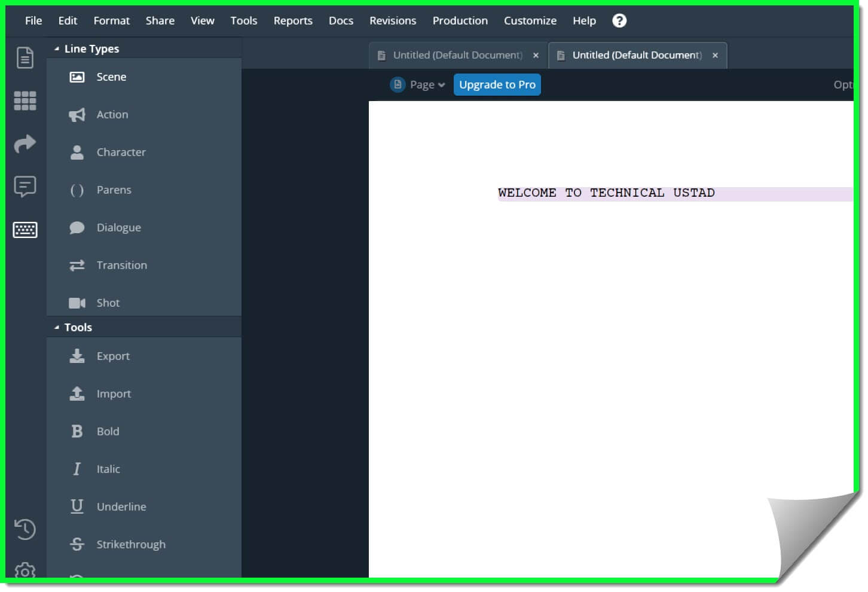The width and height of the screenshot is (868, 592).
Task: Open the revision history sidebar icon
Action: 25,529
